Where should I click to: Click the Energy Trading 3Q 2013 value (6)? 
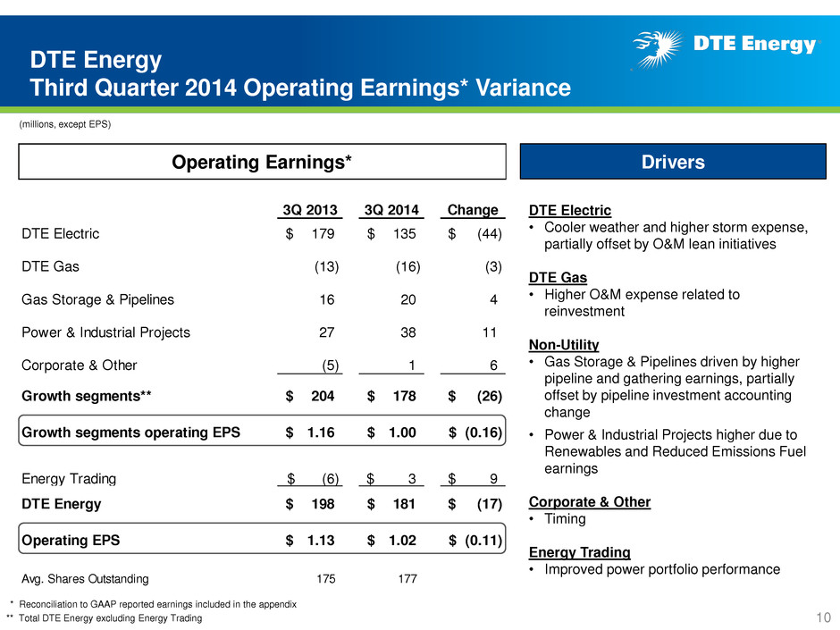tap(331, 478)
